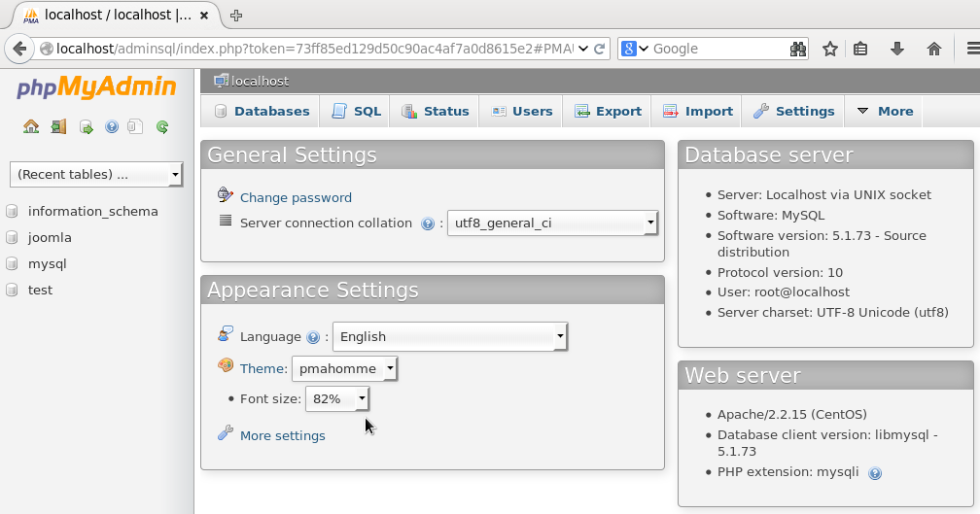Click joomla database icon
Viewport: 980px width, 514px height.
[12, 238]
